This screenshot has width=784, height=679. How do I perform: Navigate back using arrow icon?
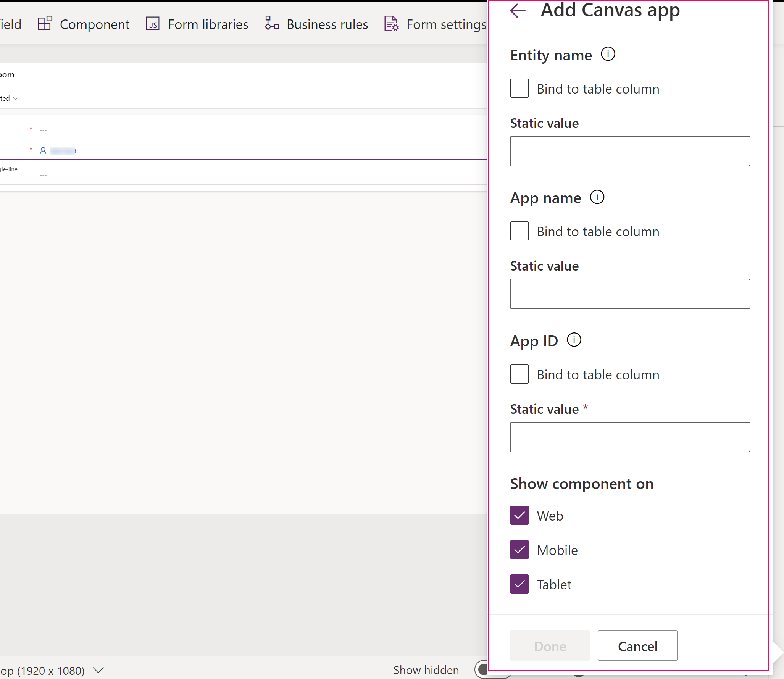click(519, 11)
